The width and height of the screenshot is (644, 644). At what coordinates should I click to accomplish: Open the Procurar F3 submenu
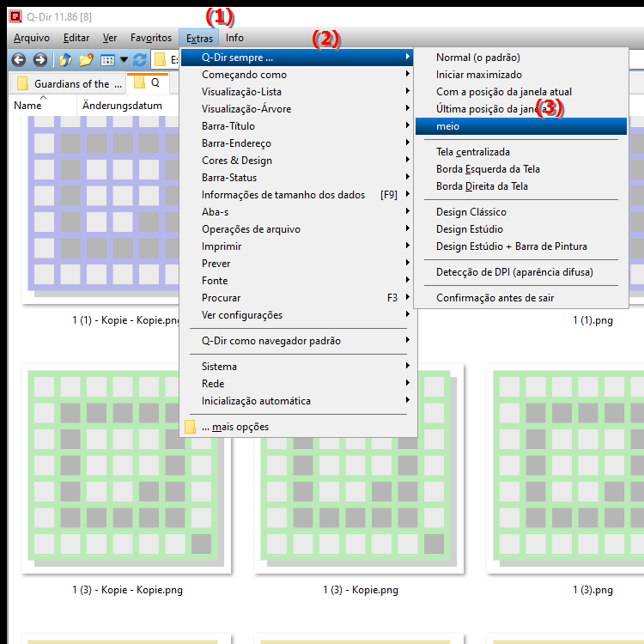296,298
